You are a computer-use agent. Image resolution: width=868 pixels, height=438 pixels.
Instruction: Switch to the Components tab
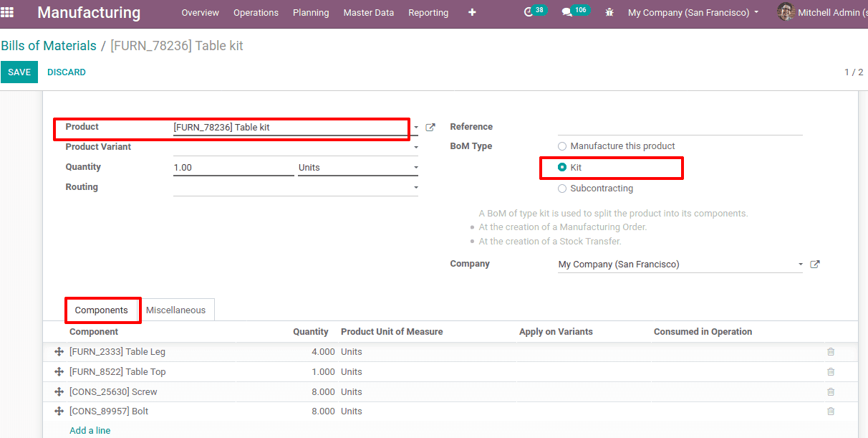[102, 310]
